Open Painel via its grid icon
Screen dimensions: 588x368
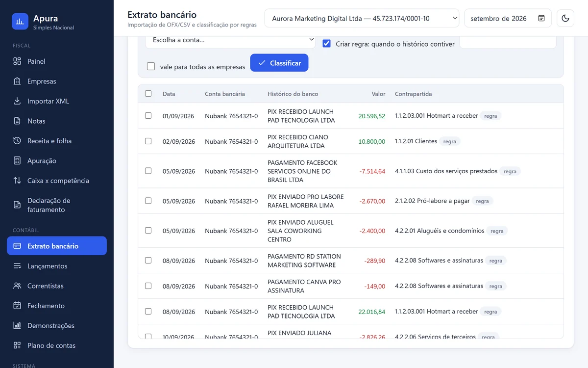coord(17,61)
